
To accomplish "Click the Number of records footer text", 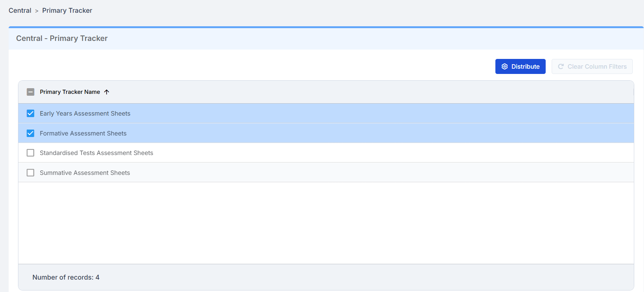I will click(66, 277).
